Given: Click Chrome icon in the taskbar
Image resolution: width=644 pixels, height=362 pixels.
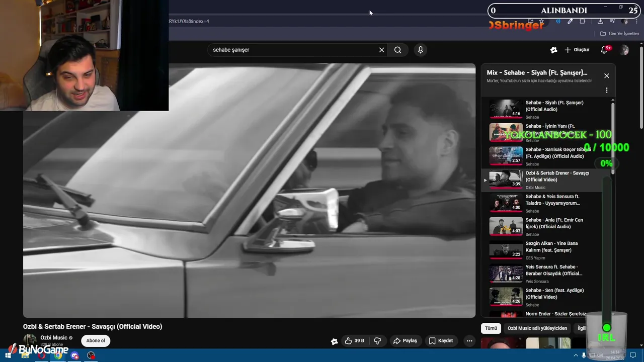Looking at the screenshot, I should pos(58,355).
